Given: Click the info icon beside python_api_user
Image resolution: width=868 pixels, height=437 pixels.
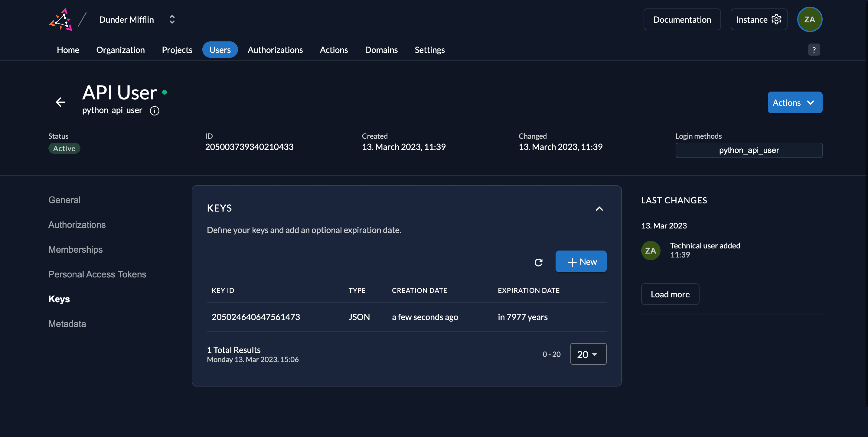Looking at the screenshot, I should coord(154,111).
